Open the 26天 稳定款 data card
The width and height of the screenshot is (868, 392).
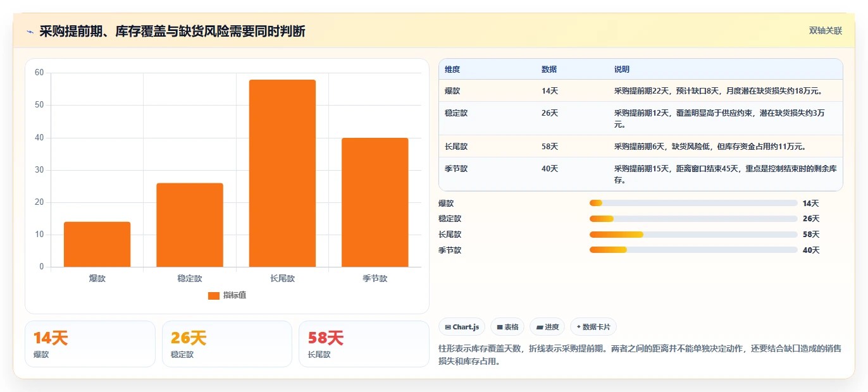tap(227, 344)
